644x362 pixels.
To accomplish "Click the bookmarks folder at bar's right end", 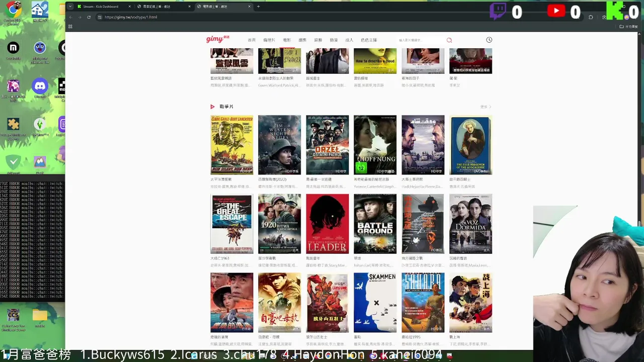I will [628, 27].
